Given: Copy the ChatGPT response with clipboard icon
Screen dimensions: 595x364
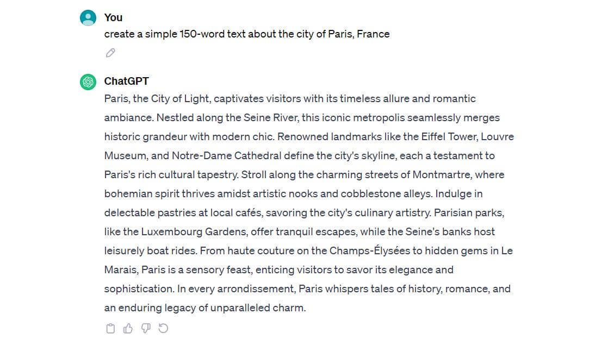Looking at the screenshot, I should 110,328.
